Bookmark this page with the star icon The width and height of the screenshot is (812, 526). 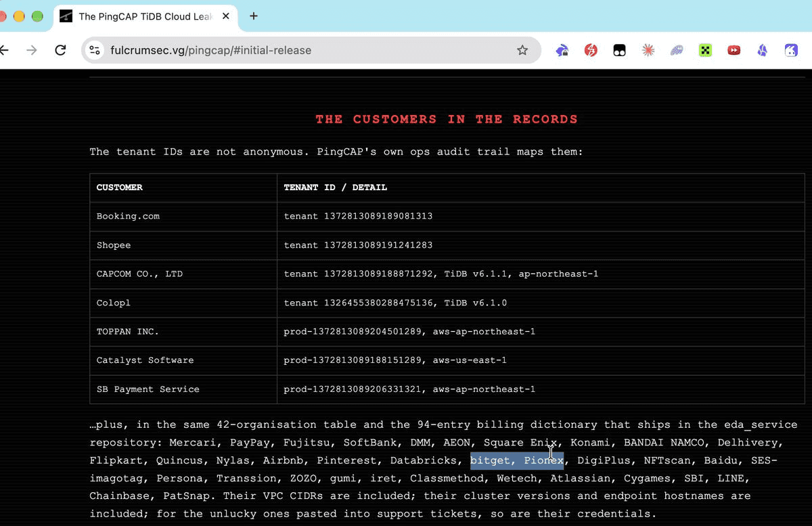click(x=522, y=50)
